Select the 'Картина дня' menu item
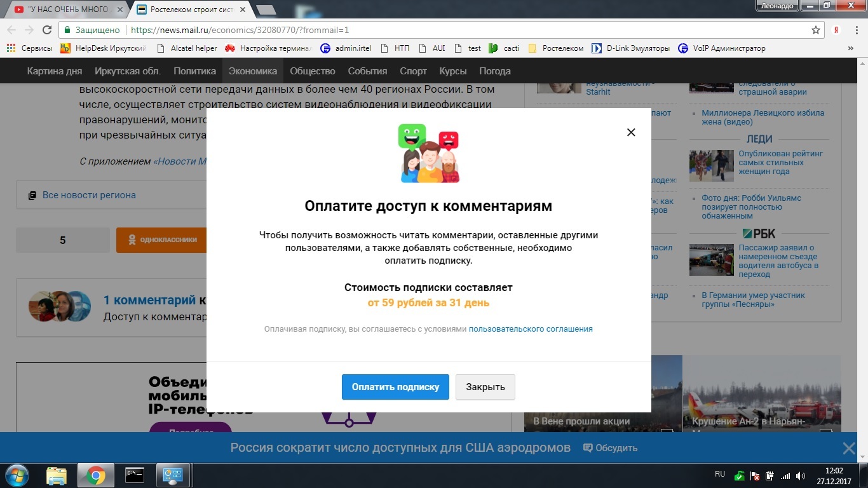 coord(55,71)
